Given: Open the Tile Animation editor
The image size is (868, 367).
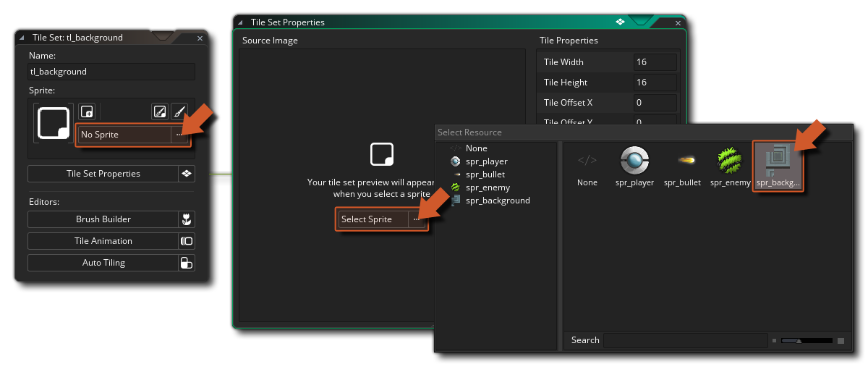Looking at the screenshot, I should [x=103, y=241].
